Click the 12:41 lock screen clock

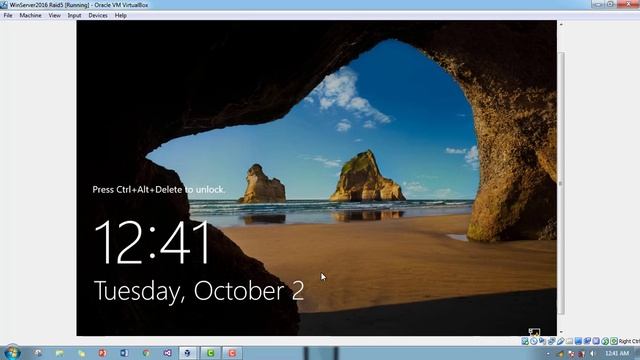[152, 243]
